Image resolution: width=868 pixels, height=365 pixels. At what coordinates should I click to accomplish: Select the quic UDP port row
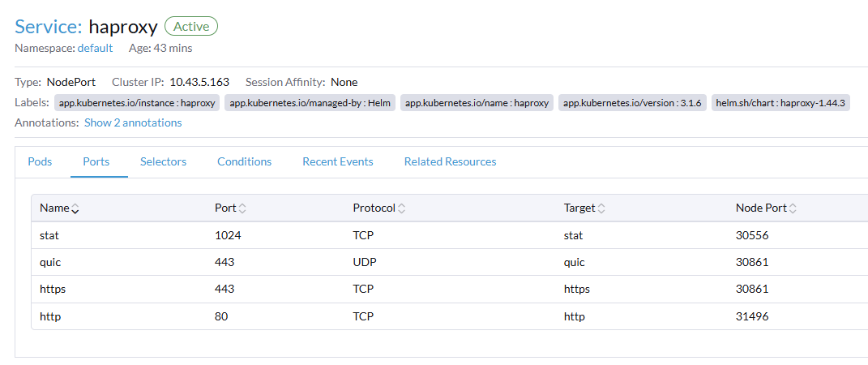(405, 262)
